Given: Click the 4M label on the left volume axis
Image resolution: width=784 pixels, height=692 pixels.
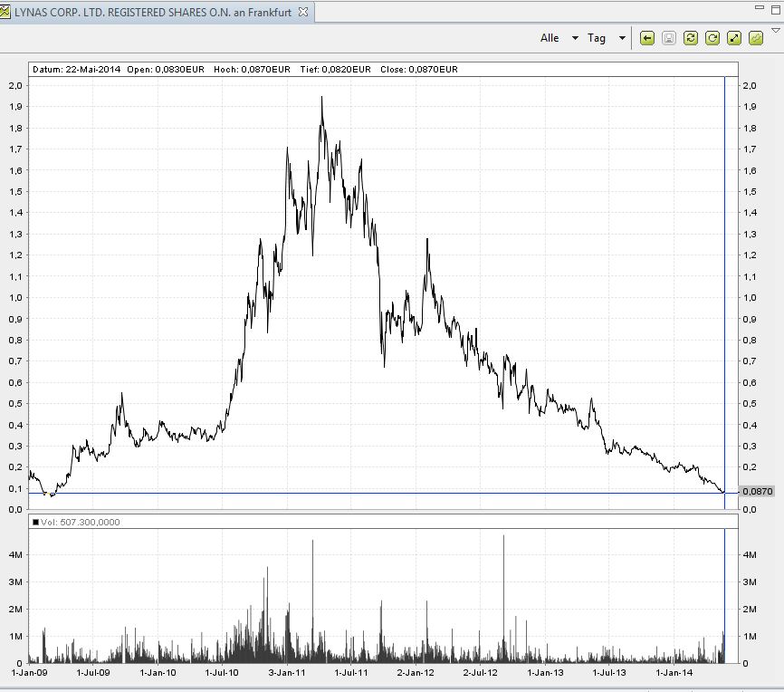Looking at the screenshot, I should (x=15, y=555).
